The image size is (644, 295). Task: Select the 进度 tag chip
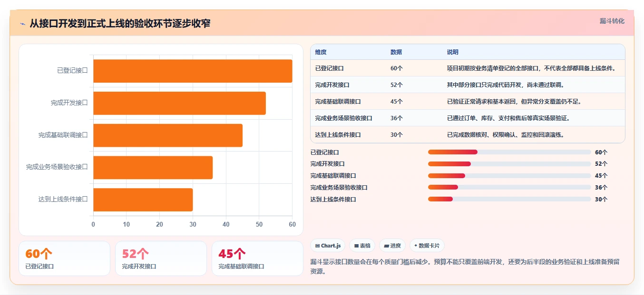(x=392, y=246)
